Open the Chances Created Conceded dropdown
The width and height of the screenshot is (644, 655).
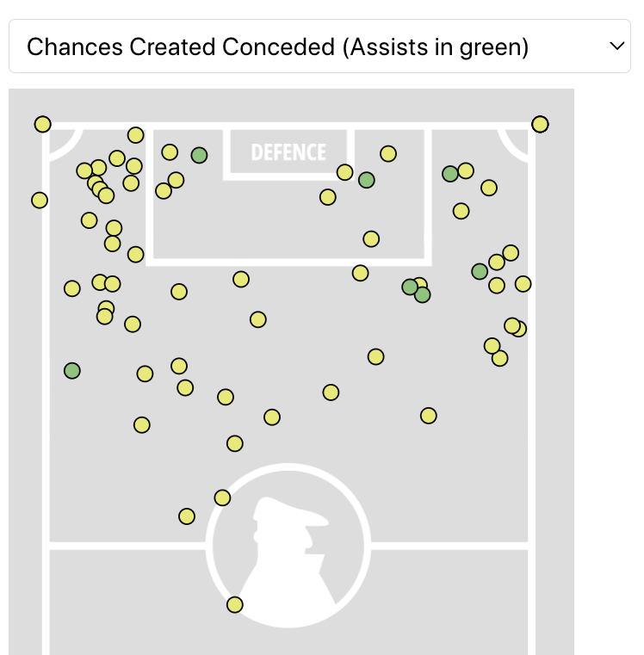[319, 46]
